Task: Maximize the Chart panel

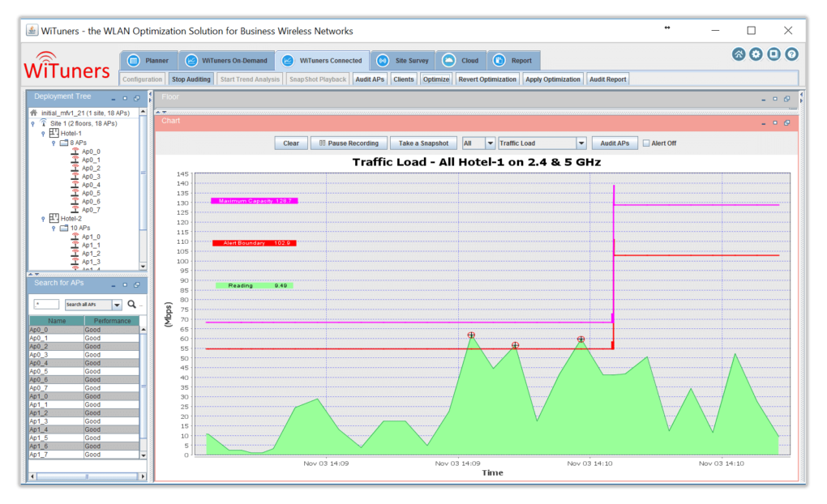Action: pyautogui.click(x=775, y=123)
